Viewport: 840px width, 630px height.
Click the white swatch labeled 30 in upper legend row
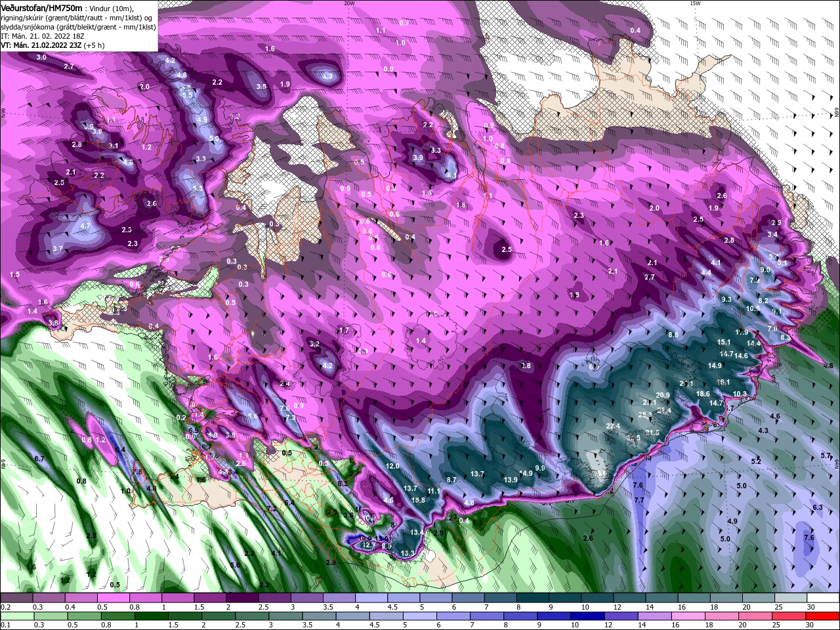click(822, 598)
